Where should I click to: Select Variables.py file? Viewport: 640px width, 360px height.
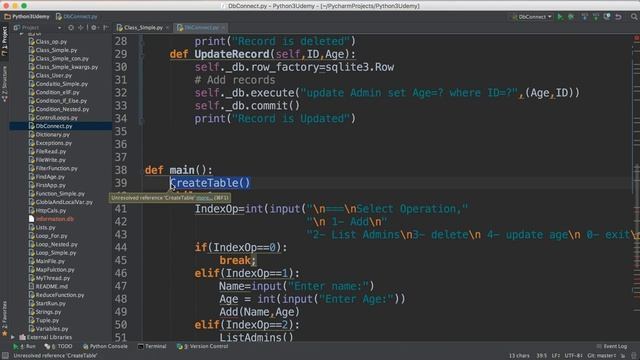coord(52,329)
